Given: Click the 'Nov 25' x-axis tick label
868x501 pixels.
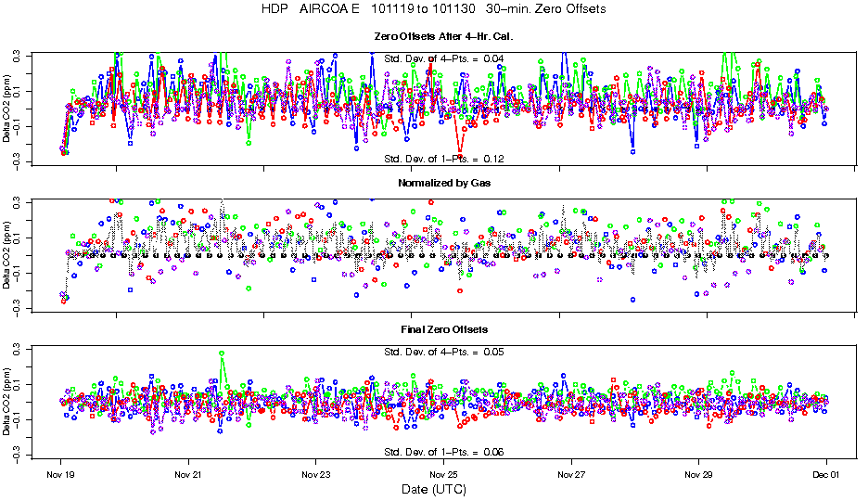Looking at the screenshot, I should coord(443,474).
